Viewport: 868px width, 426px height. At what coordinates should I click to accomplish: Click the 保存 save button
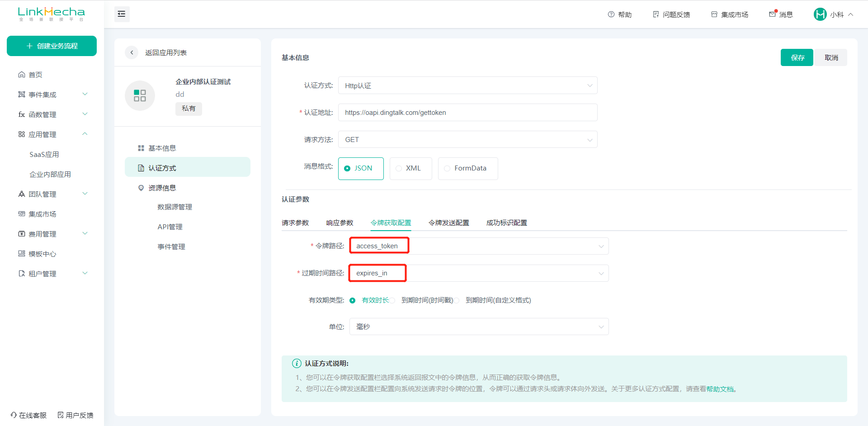point(797,57)
